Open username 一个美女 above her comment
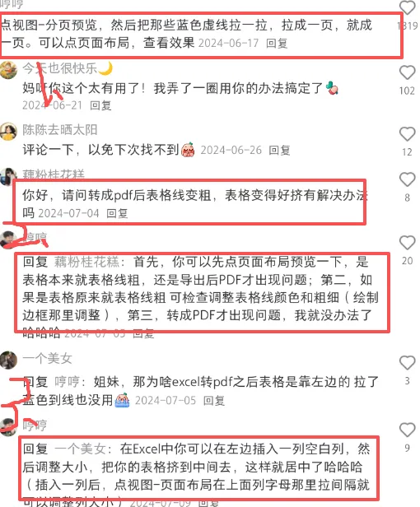The width and height of the screenshot is (420, 507). click(47, 358)
